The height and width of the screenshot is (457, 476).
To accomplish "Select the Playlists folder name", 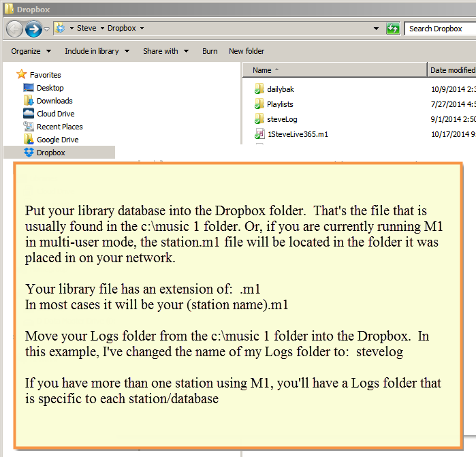I will coord(280,104).
